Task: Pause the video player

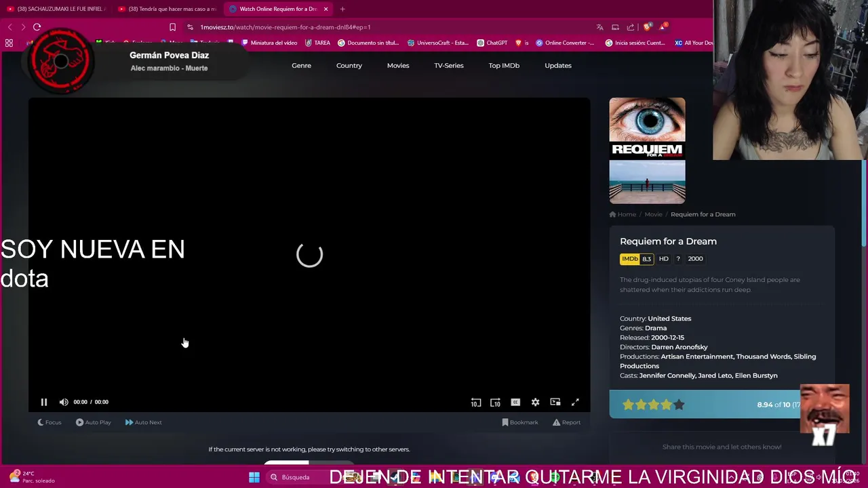Action: (x=44, y=402)
